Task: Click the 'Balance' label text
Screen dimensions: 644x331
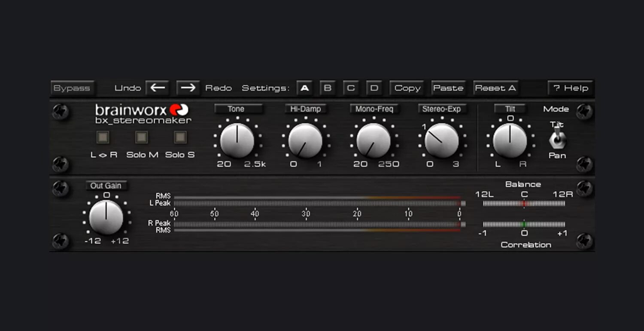Action: coord(523,184)
